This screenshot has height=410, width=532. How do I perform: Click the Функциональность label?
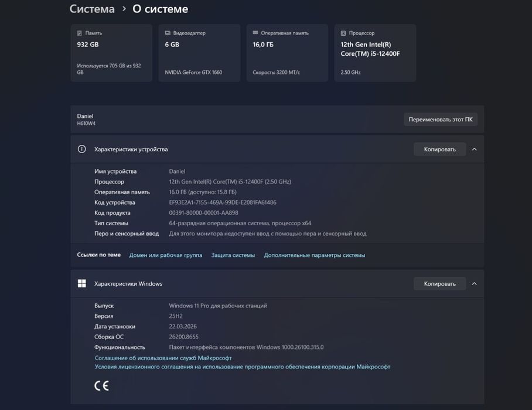tap(120, 347)
